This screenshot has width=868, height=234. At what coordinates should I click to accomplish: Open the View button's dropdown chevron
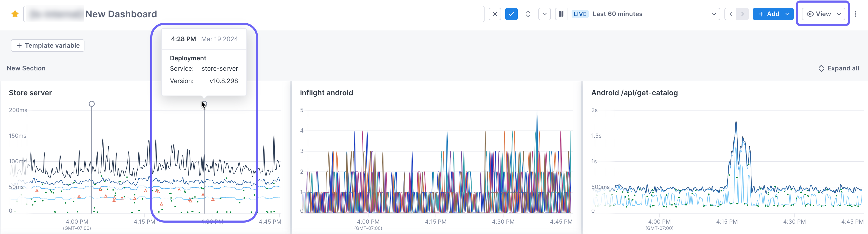[838, 14]
